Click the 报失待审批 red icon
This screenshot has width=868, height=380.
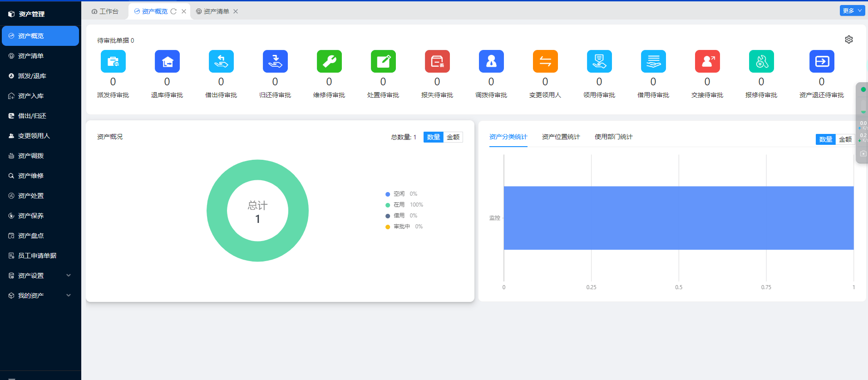click(437, 62)
